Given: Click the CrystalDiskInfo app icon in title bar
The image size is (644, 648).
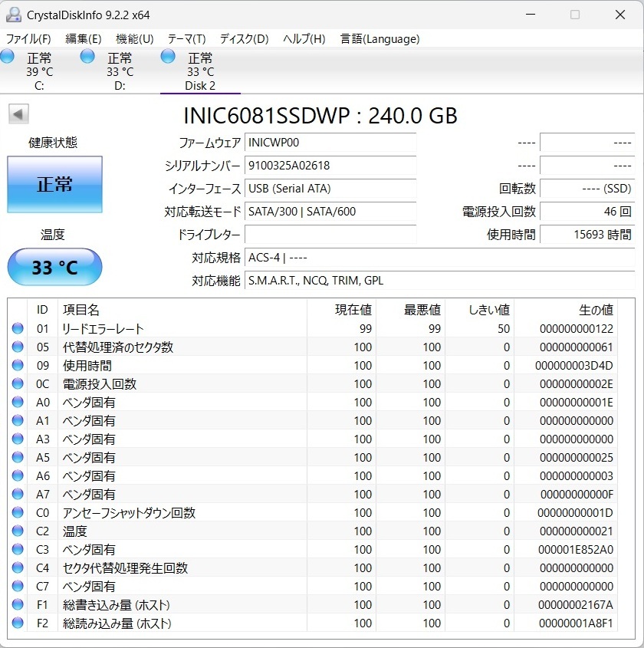Looking at the screenshot, I should point(14,15).
